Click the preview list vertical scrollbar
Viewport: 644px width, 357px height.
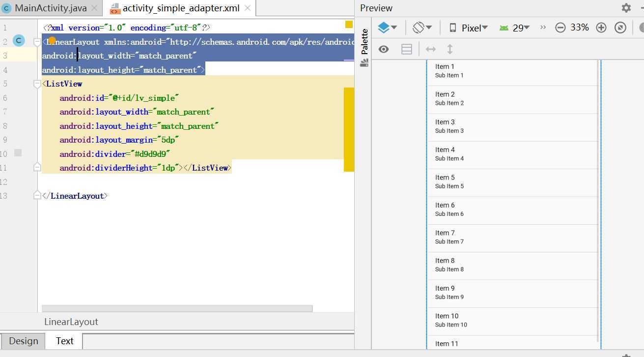[x=597, y=201]
